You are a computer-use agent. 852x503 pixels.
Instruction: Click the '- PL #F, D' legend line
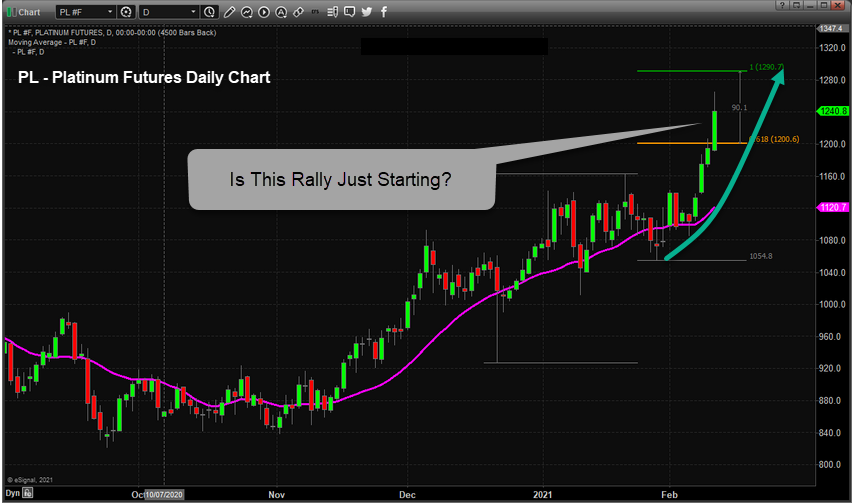coord(28,52)
